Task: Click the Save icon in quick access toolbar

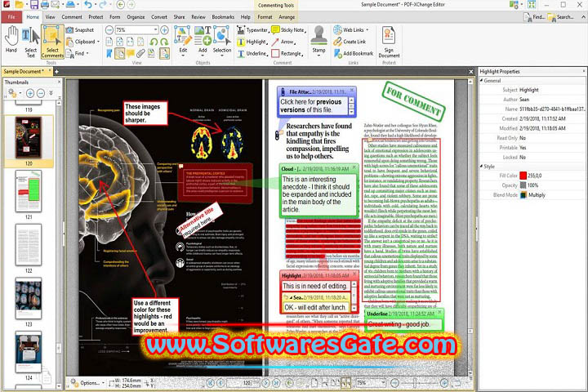Action: 33,5
